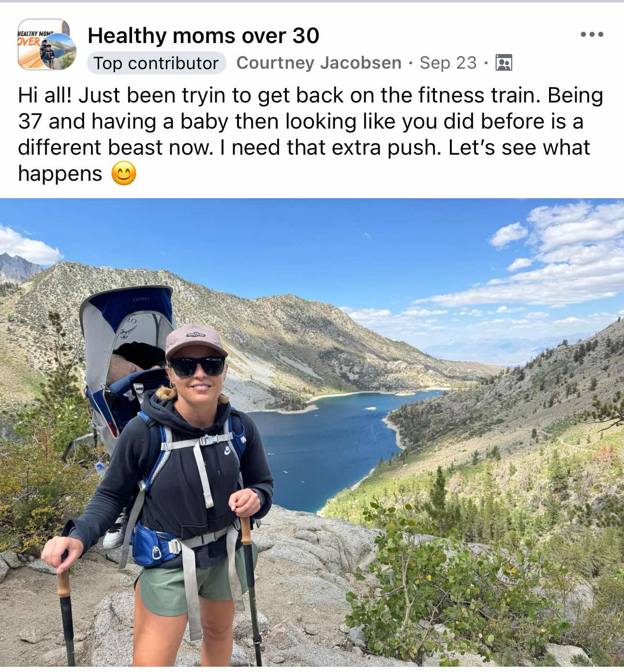
Task: View Courtney Jacobsen's profile
Action: coord(319,63)
